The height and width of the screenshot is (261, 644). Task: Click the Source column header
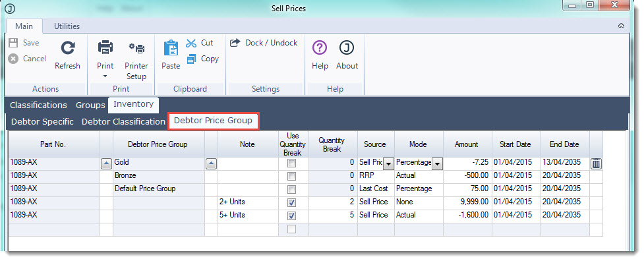376,144
